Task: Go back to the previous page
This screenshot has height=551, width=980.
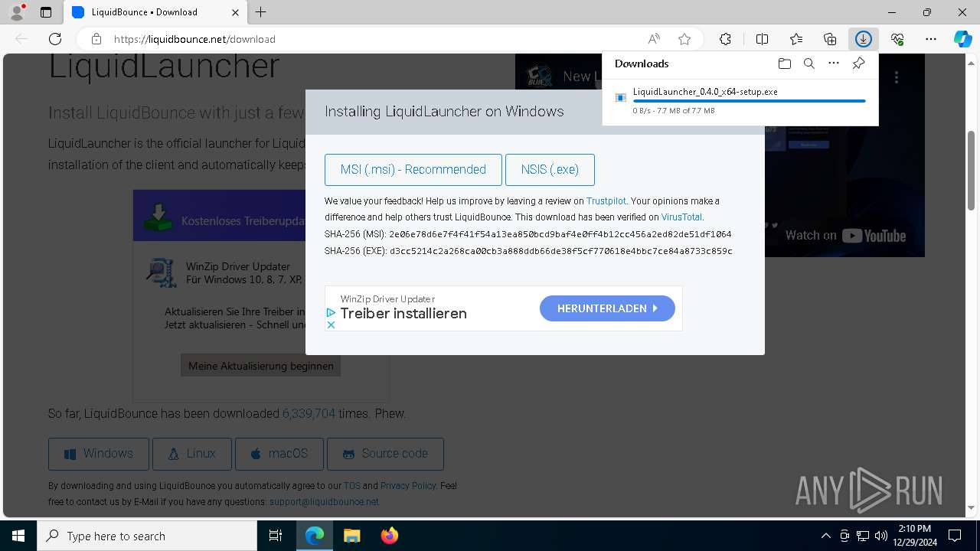Action: click(21, 39)
